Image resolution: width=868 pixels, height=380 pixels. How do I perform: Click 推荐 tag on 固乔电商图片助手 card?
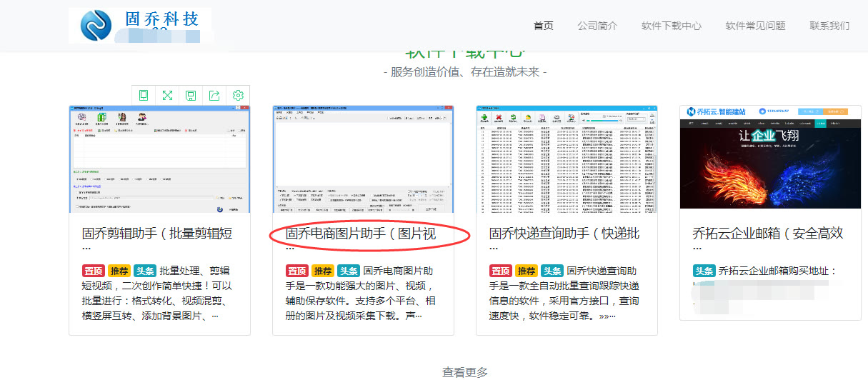[x=323, y=271]
